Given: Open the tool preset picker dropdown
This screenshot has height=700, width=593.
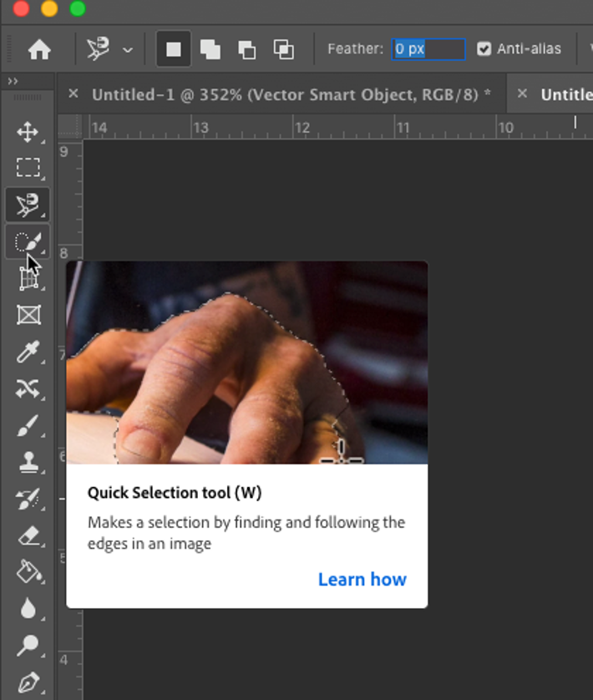Looking at the screenshot, I should pos(128,50).
